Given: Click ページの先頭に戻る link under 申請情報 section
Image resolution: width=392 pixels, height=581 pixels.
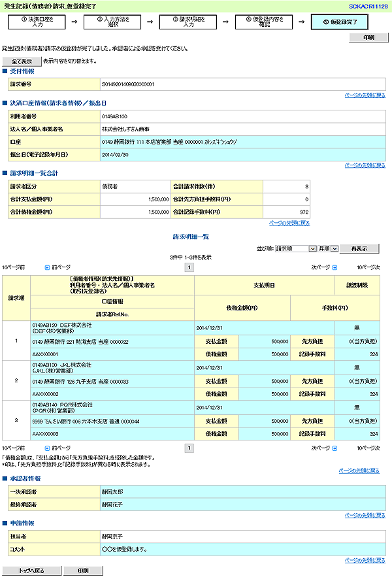Looking at the screenshot, I should coord(364,560).
